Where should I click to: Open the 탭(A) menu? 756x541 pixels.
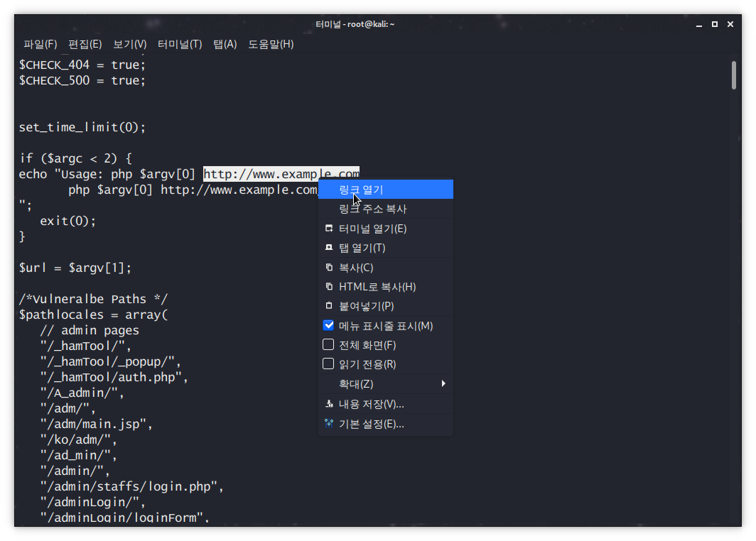(225, 44)
